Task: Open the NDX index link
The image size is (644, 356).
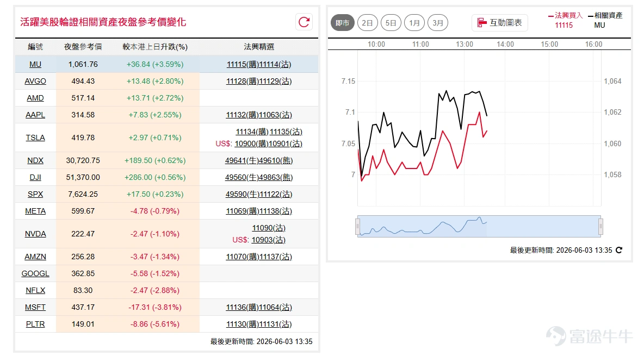Action: coord(35,160)
